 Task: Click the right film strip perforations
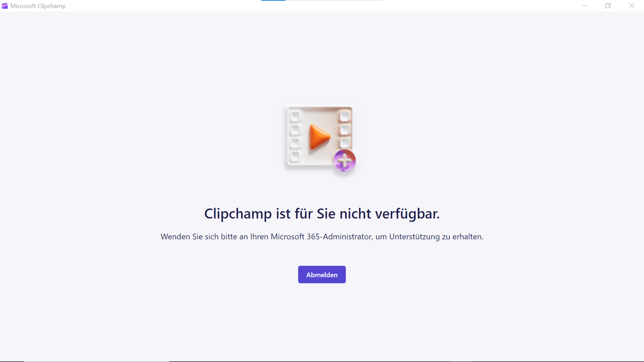coord(344,130)
